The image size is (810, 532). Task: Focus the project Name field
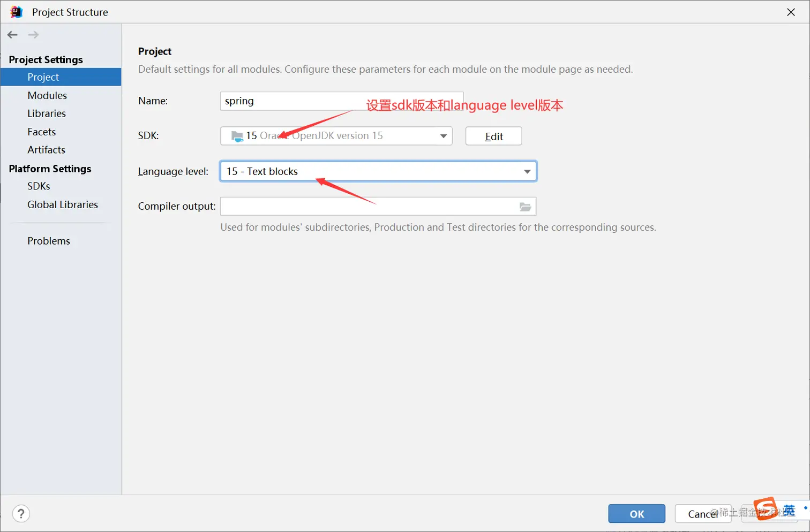coord(342,101)
